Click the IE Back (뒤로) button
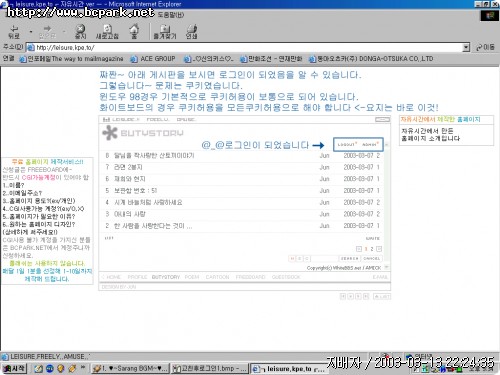This screenshot has height=375, width=500. 14,32
